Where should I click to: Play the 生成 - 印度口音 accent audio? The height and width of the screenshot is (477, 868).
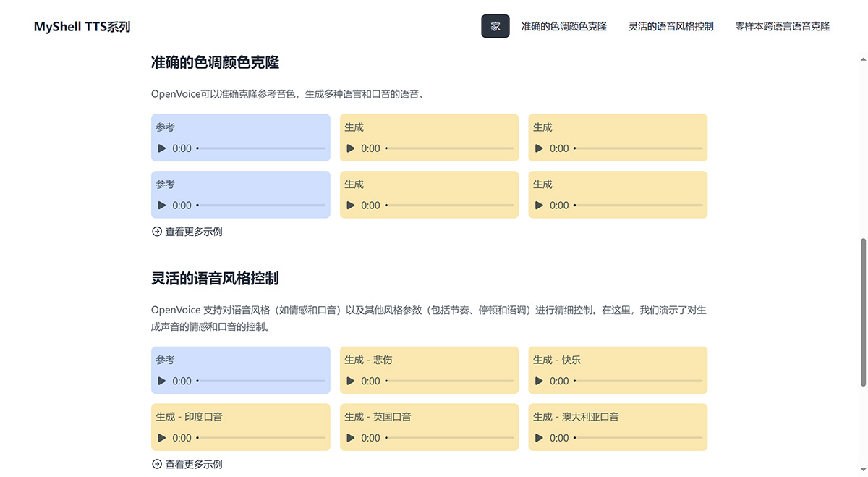(162, 438)
